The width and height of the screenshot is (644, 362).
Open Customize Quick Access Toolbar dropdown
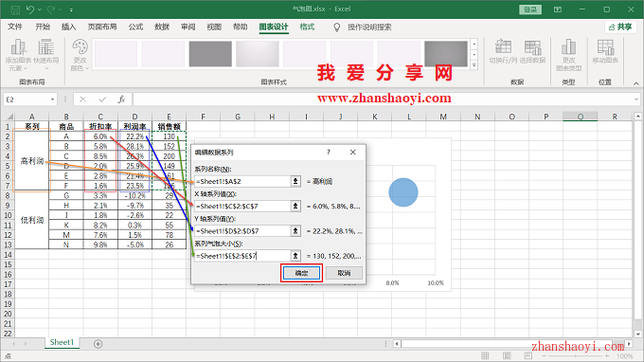pos(71,9)
